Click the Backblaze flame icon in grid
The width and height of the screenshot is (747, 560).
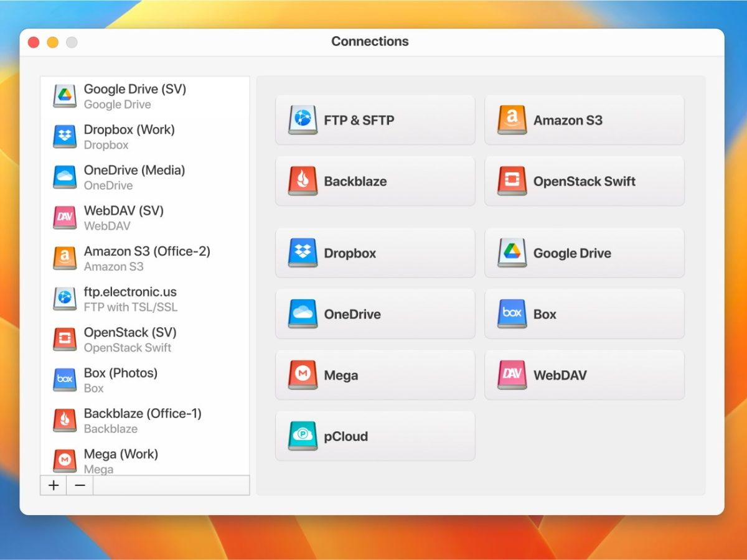click(303, 181)
